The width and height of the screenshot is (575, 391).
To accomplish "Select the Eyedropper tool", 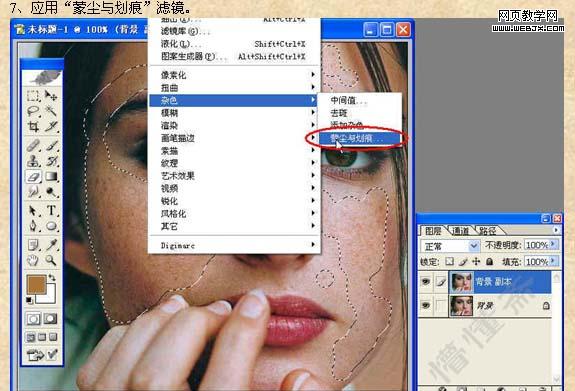I will click(x=51, y=245).
